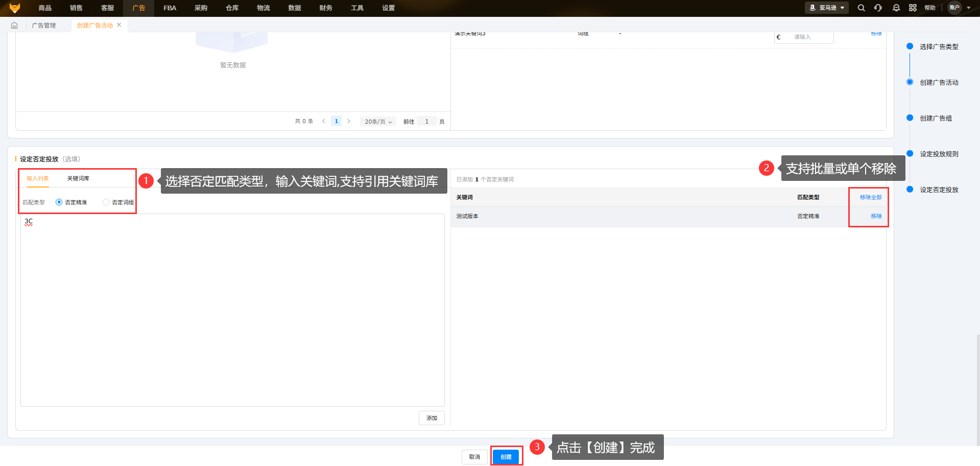The image size is (980, 466).
Task: Open the FBA menu
Action: coord(170,8)
